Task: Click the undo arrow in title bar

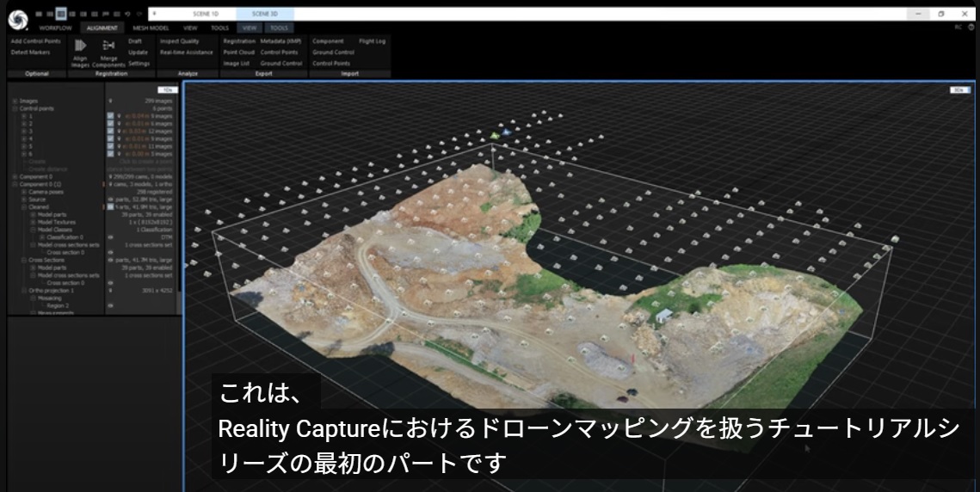Action: tap(127, 15)
